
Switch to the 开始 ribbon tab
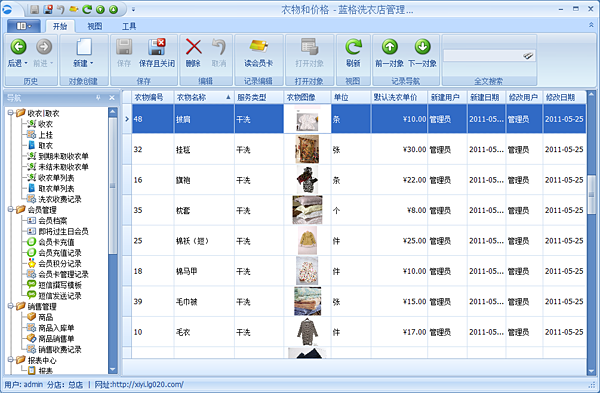[x=60, y=26]
